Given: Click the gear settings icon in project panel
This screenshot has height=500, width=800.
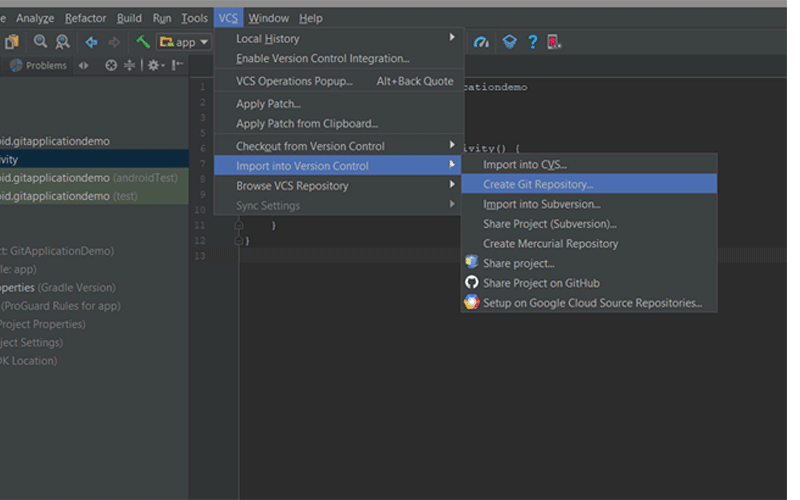Looking at the screenshot, I should [x=155, y=65].
